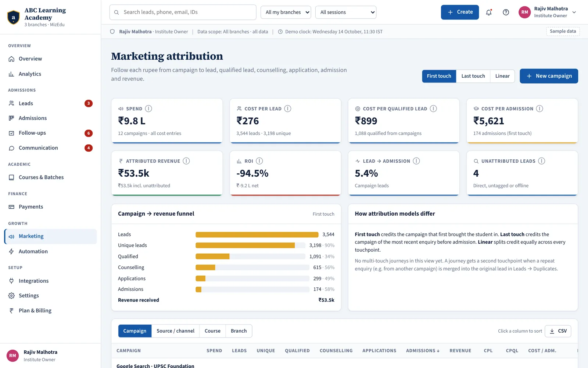
Task: Show info for Cost per Qualified Lead
Action: pos(433,109)
